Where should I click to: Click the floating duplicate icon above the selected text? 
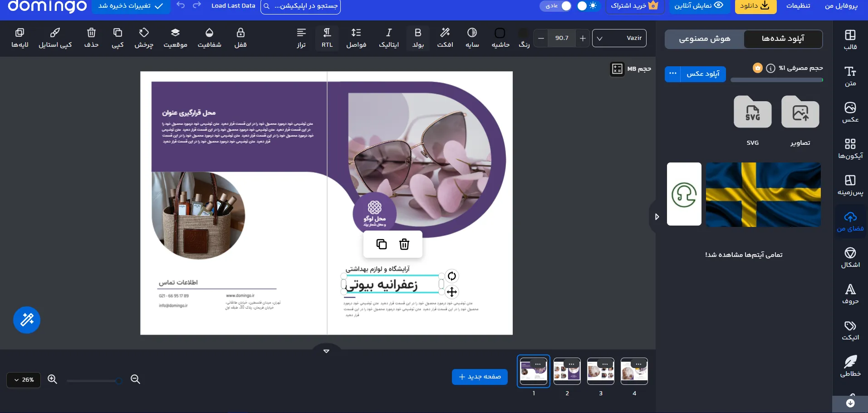tap(382, 244)
